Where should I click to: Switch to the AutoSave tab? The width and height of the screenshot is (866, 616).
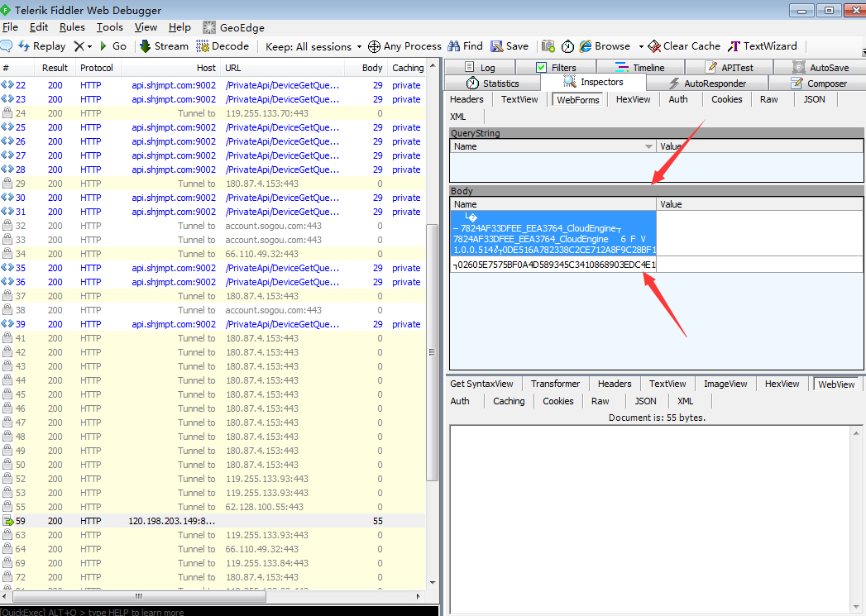[x=821, y=67]
